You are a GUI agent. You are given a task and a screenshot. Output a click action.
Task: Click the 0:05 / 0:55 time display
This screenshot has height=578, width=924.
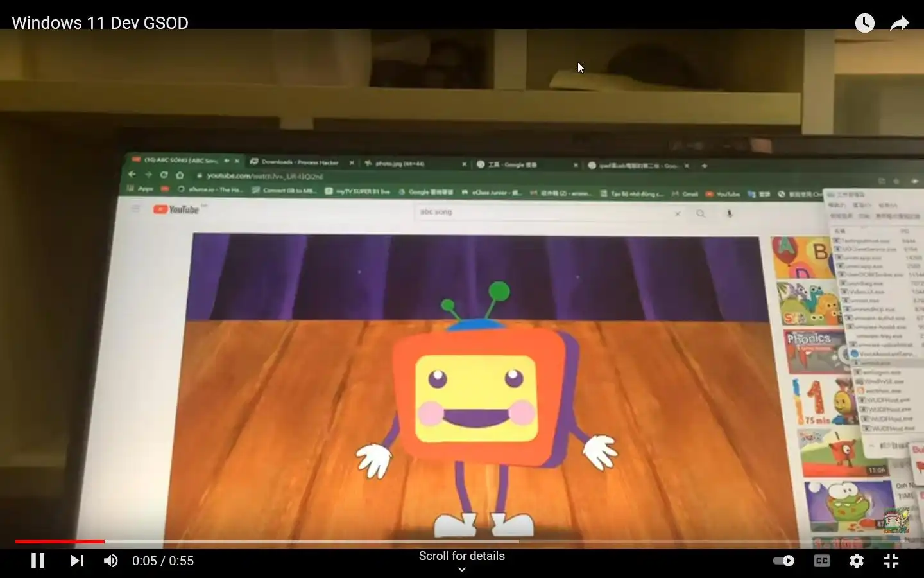click(163, 561)
